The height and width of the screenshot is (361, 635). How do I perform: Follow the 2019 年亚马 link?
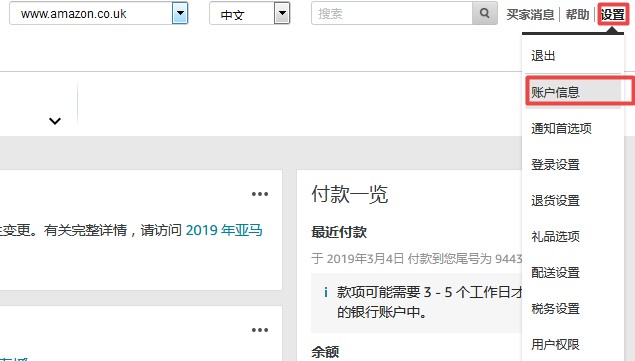point(224,230)
